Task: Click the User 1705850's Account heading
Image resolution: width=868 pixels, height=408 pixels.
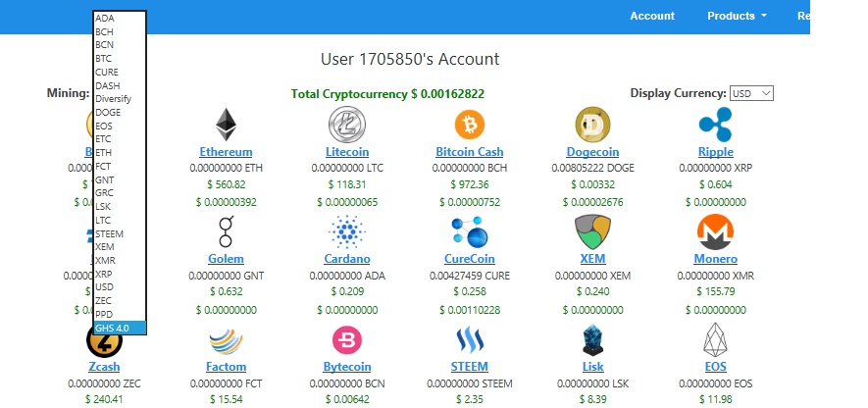Action: coord(410,59)
